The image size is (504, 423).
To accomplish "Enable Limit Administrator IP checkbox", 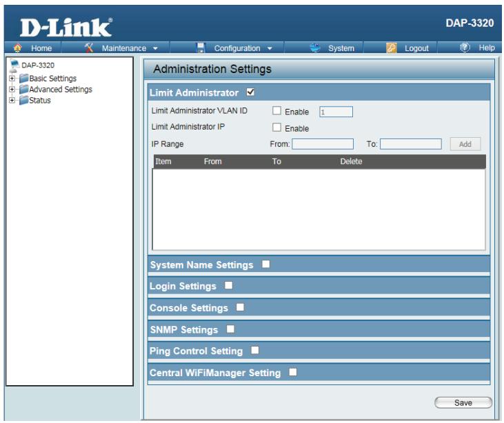I will click(x=276, y=127).
